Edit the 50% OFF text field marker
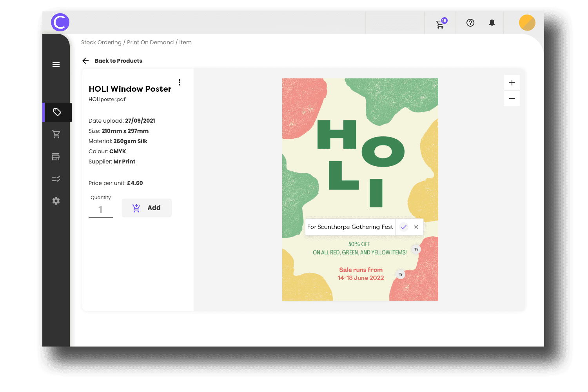This screenshot has width=588, height=392. [x=416, y=249]
